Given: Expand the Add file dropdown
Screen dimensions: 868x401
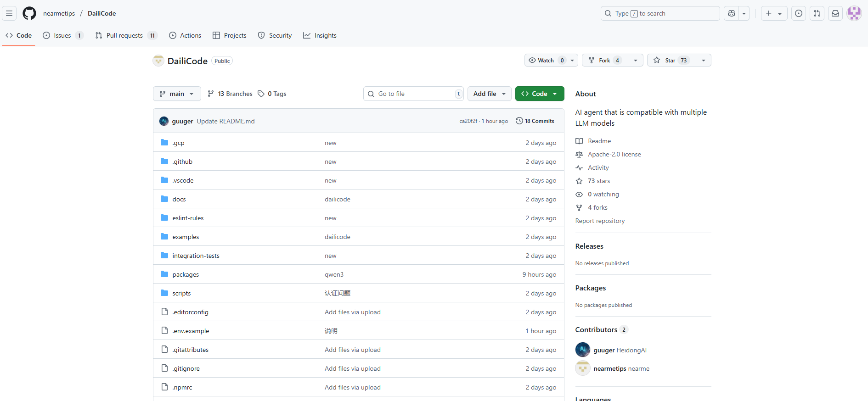Looking at the screenshot, I should 489,94.
